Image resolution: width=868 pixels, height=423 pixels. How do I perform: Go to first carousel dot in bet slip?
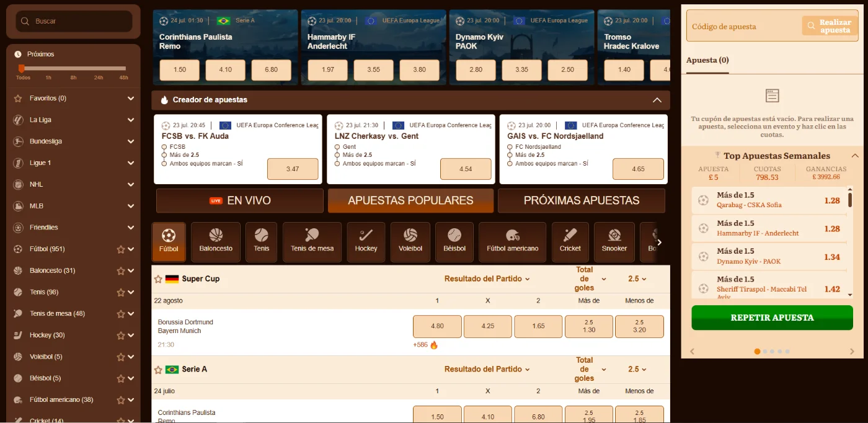tap(757, 352)
